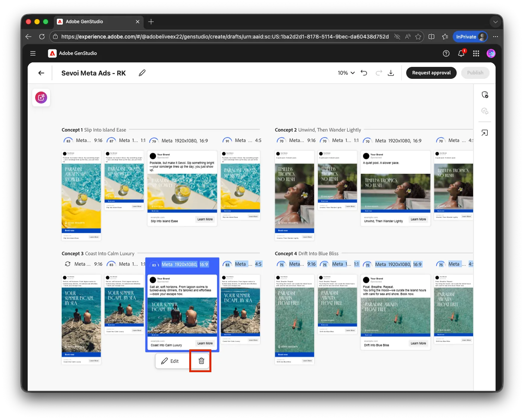Click the Concept 2 Unwind, Then Wander Lightly heading
Screen dimensions: 524x420
coord(318,130)
